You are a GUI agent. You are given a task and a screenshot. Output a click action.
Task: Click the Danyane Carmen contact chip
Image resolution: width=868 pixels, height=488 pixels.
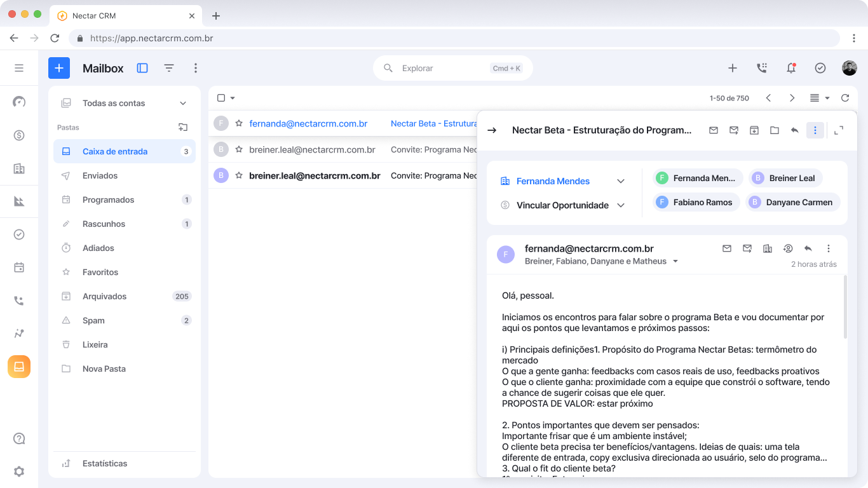[x=793, y=202]
